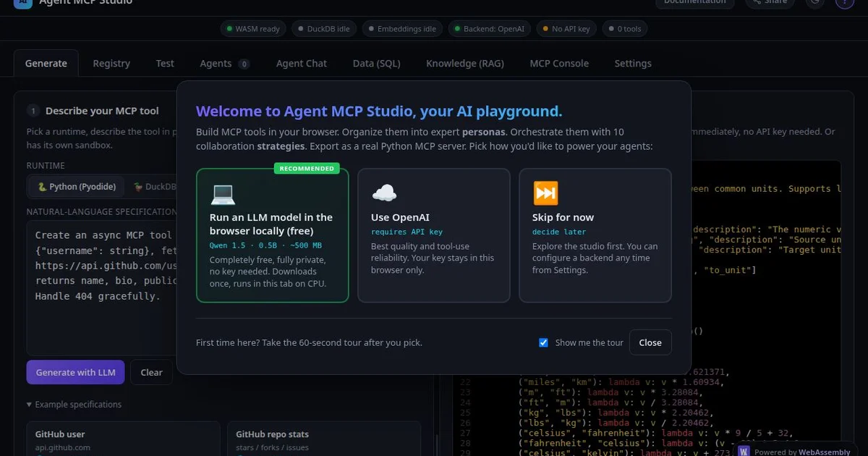Image resolution: width=868 pixels, height=456 pixels.
Task: Click the Embeddings idle status pill
Action: point(402,29)
